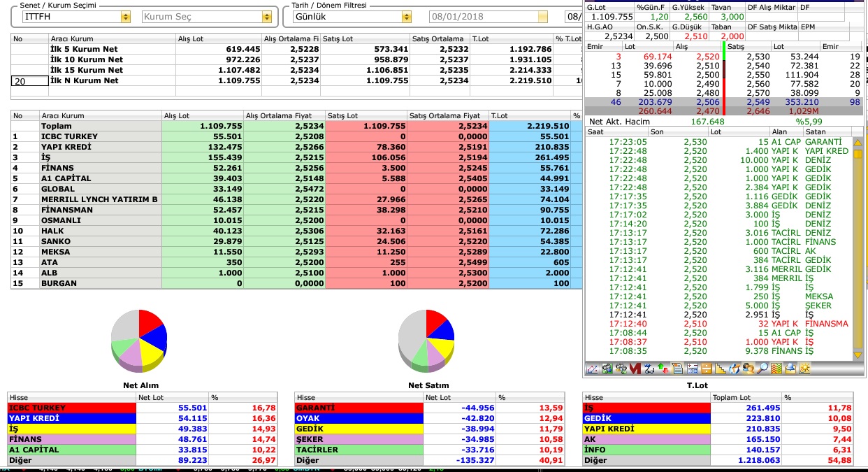Click the red M icon in toolbar
The height and width of the screenshot is (472, 868).
point(635,369)
